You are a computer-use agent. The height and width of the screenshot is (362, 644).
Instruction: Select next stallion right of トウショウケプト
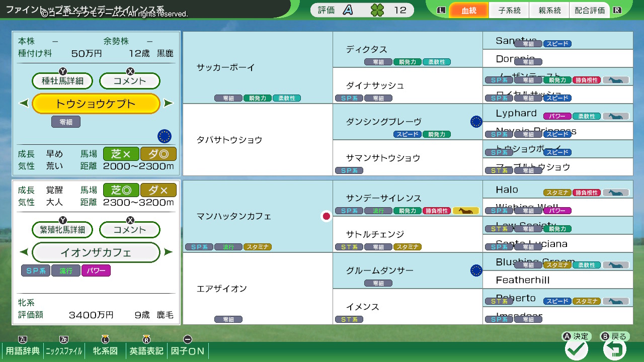pyautogui.click(x=169, y=104)
